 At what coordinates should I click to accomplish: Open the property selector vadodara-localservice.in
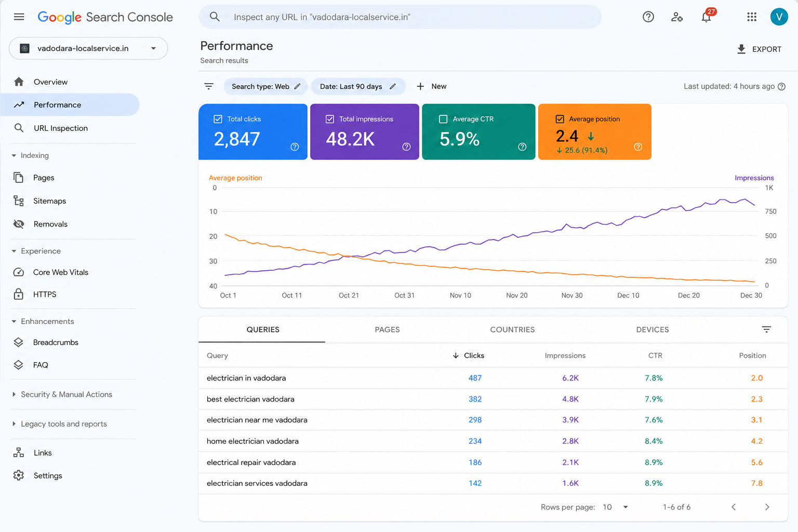point(88,48)
